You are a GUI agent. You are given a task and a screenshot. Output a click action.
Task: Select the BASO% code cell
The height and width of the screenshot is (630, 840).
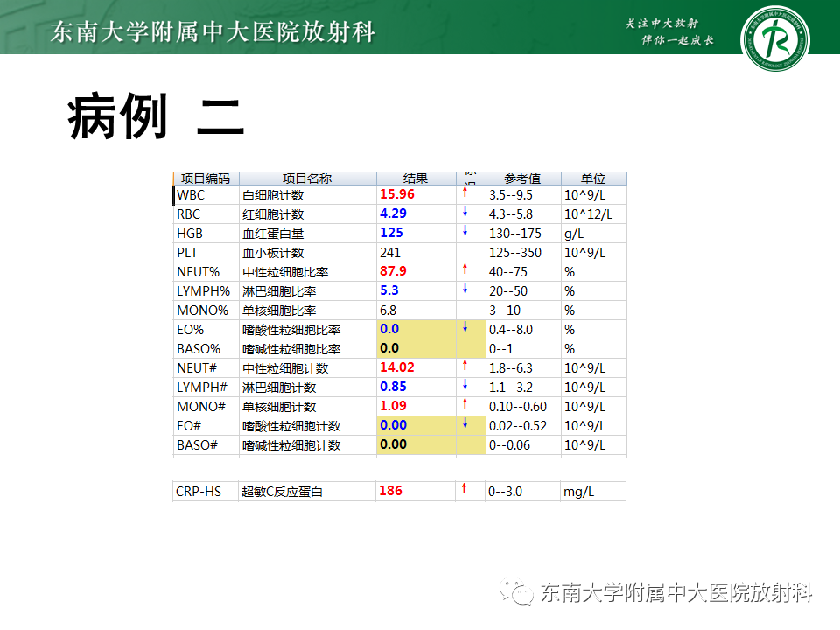tap(206, 349)
